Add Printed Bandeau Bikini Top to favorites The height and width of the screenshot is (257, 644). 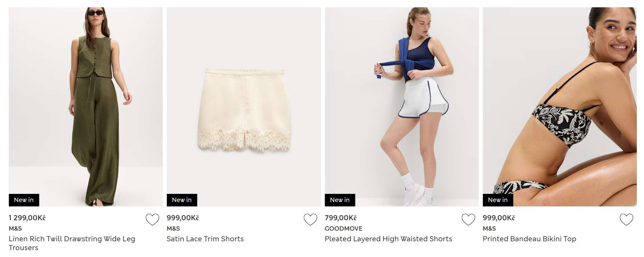(626, 219)
